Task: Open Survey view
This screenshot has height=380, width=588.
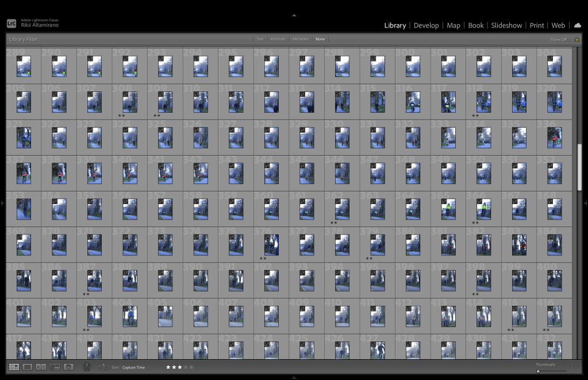Action: (x=55, y=367)
